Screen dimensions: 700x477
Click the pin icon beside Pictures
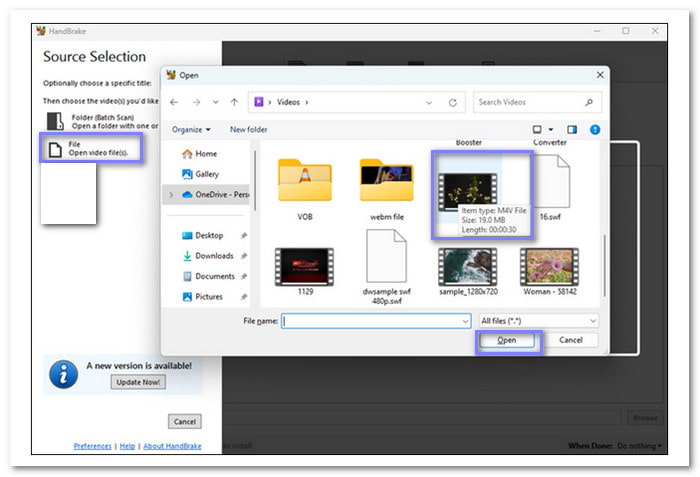pos(244,297)
